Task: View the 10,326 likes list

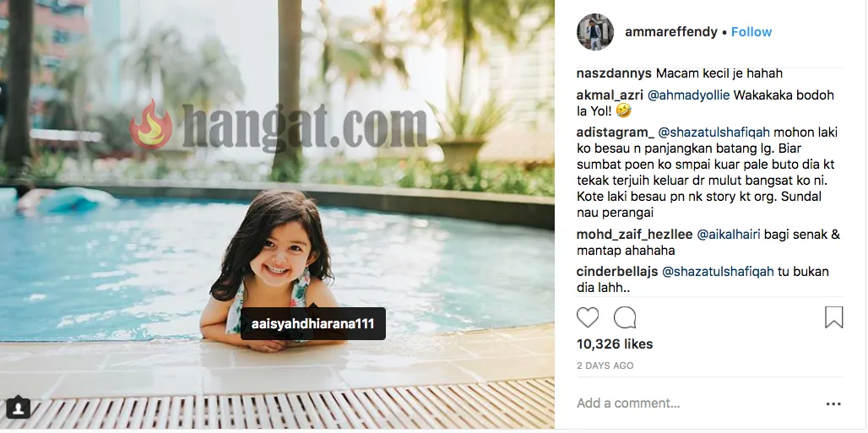Action: (x=615, y=344)
